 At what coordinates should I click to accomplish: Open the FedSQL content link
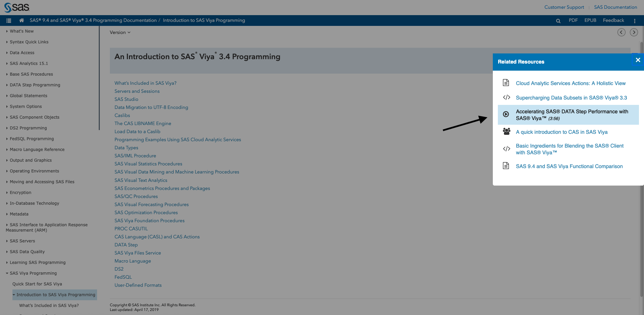click(x=123, y=277)
